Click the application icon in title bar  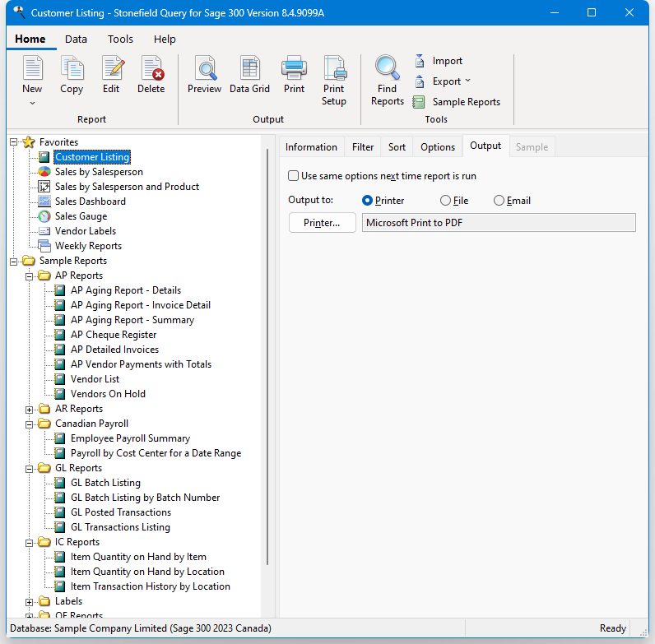click(x=19, y=12)
